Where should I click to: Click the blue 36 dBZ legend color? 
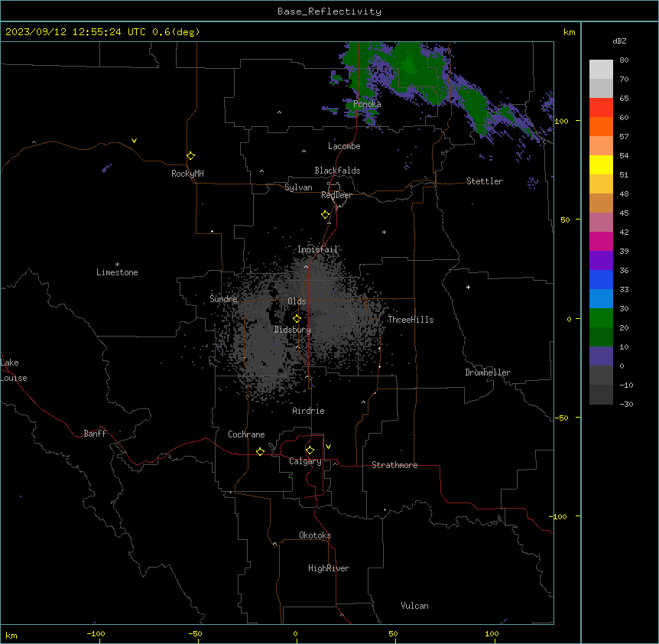click(x=601, y=279)
